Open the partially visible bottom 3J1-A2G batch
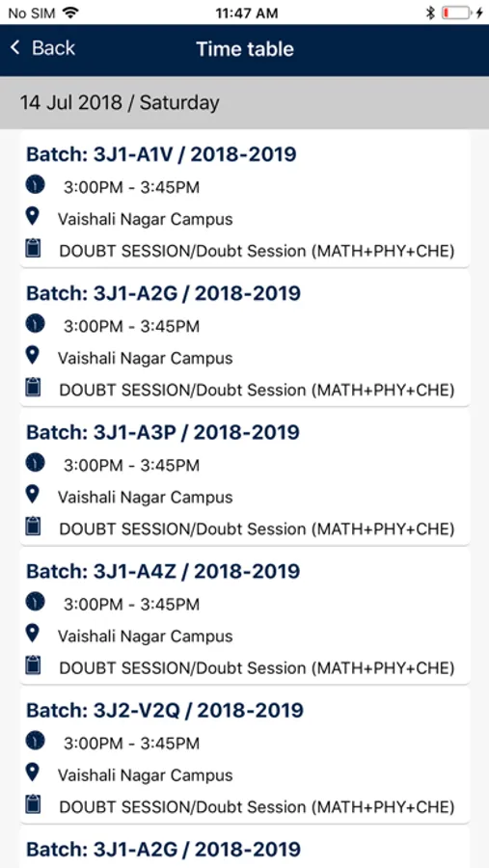Viewport: 489px width, 868px height. tap(245, 847)
